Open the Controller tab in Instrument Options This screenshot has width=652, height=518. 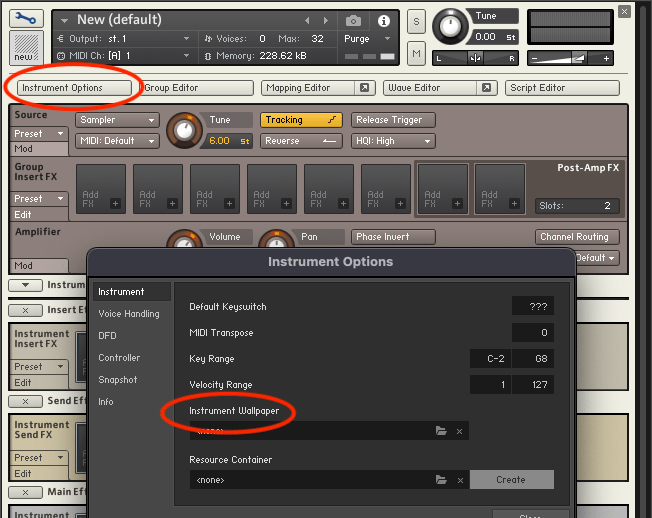(x=119, y=358)
